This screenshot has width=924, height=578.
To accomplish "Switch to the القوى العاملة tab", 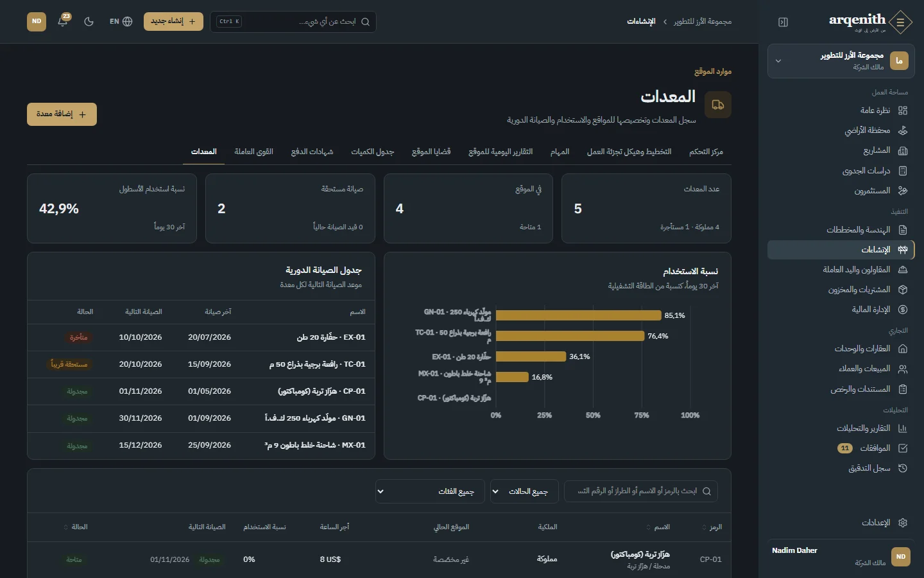I will (x=253, y=152).
